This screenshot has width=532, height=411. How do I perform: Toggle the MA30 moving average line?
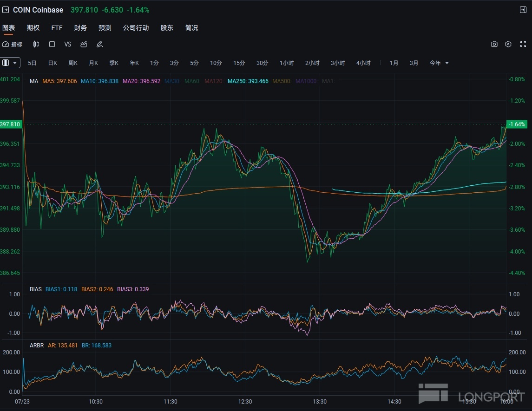(x=172, y=81)
